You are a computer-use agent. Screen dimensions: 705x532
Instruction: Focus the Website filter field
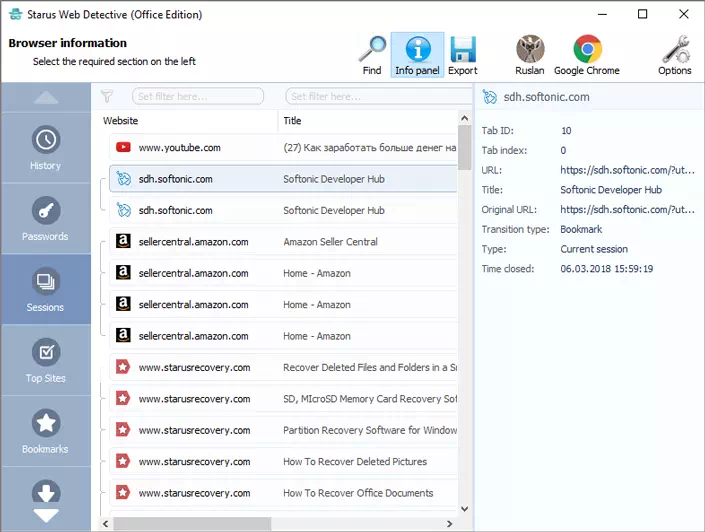198,96
